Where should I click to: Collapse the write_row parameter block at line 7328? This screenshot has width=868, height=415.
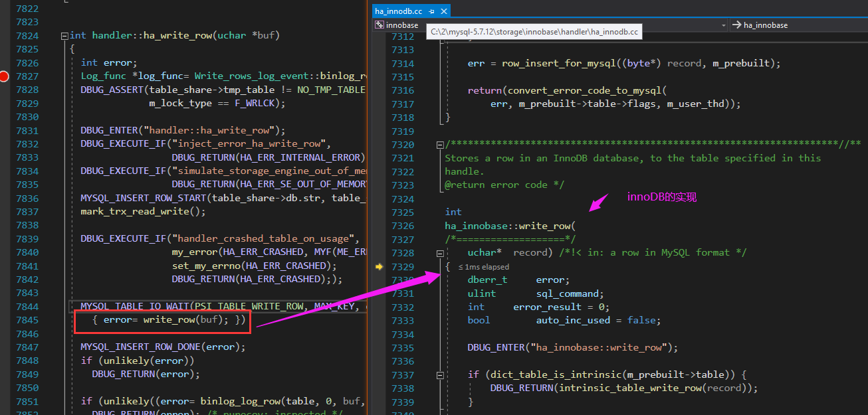(x=439, y=253)
